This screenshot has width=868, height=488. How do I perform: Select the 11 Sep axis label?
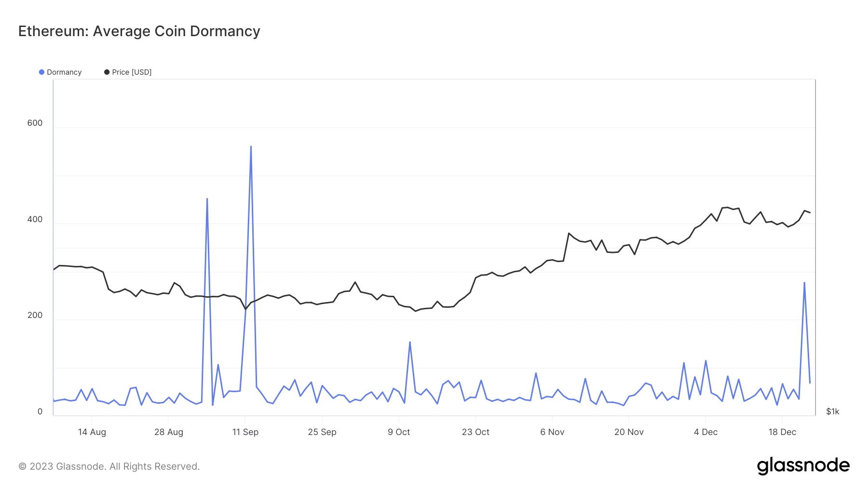click(x=245, y=432)
